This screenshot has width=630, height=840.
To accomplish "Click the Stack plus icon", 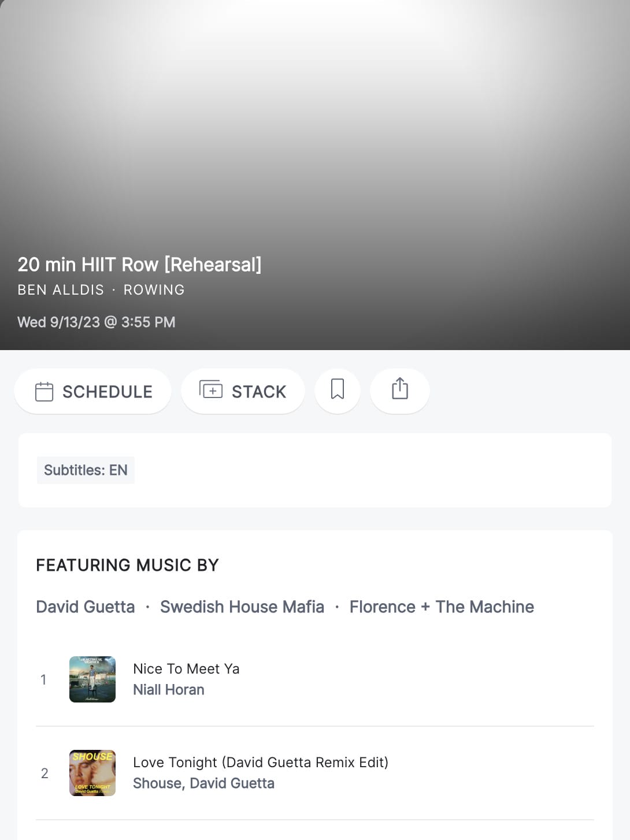I will coord(211,390).
